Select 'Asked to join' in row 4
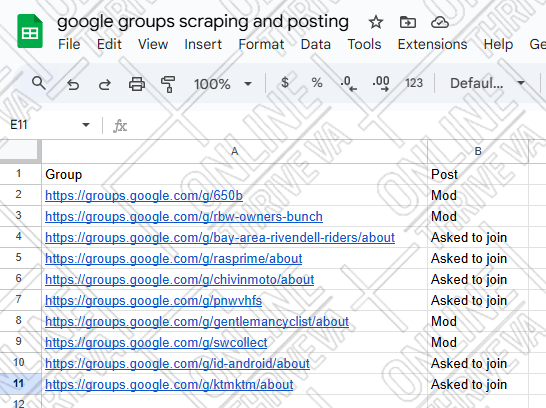This screenshot has height=408, width=546. click(x=478, y=237)
